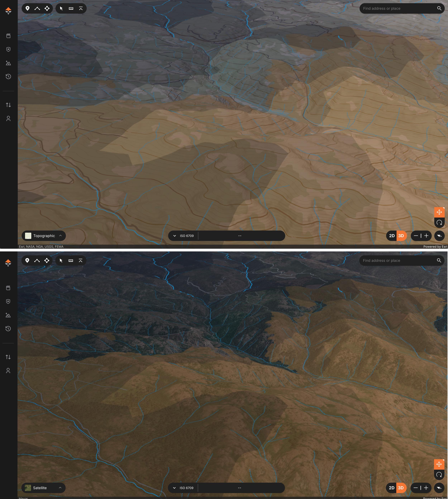Screen dimensions: 448x499
Task: Zoom in using the plus button
Action: point(426,236)
